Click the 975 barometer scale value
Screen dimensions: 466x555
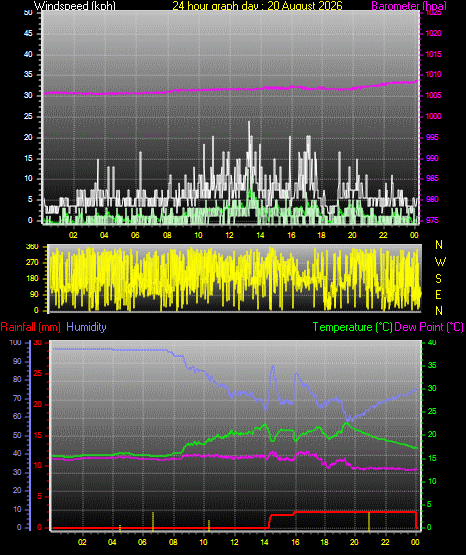[x=432, y=221]
